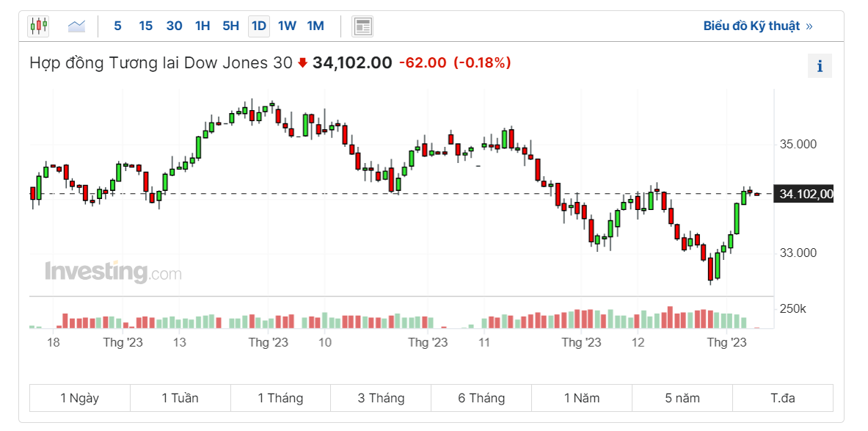Switch to the 1W weekly interval
This screenshot has width=868, height=431.
click(287, 26)
